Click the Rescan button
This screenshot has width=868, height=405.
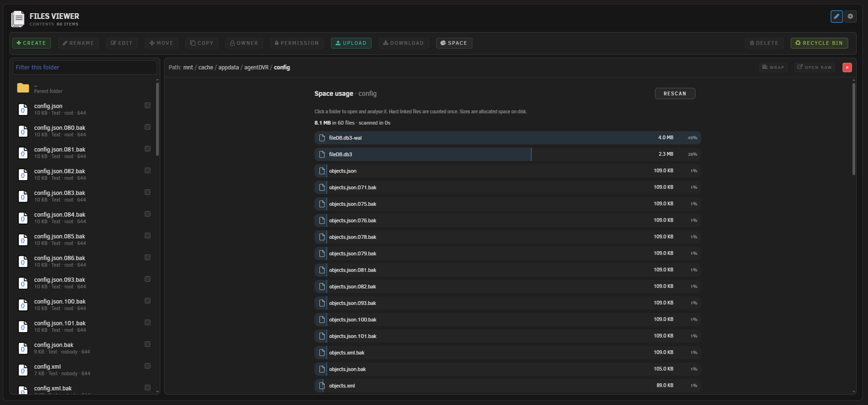pos(675,93)
